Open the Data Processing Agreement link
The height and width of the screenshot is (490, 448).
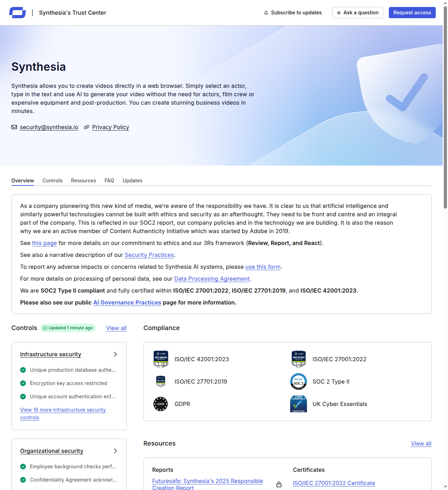[x=212, y=279]
